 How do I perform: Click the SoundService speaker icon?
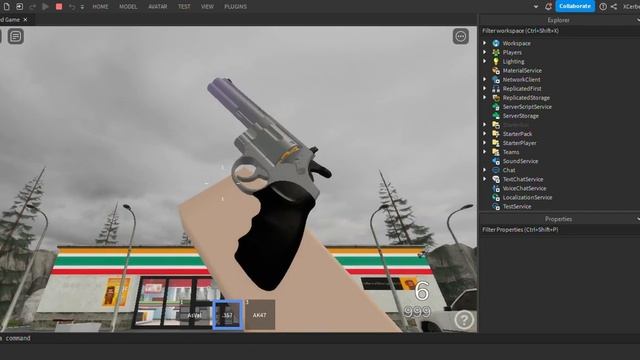[496, 161]
